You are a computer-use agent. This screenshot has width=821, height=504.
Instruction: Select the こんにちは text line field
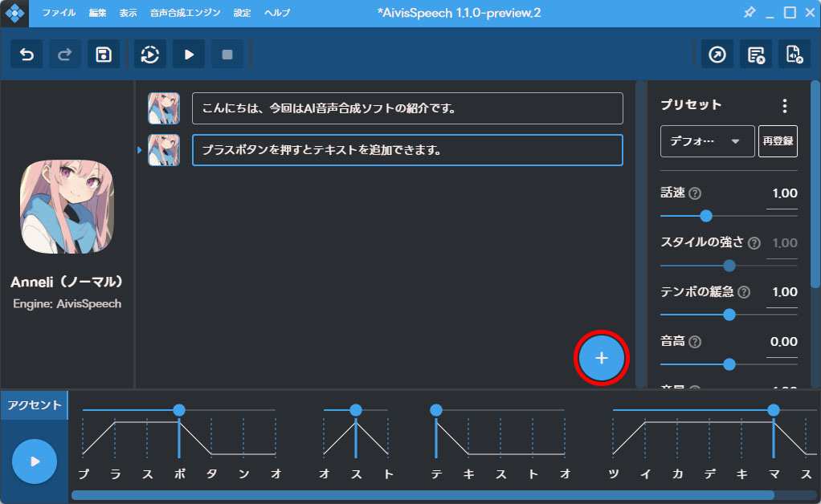tap(407, 108)
